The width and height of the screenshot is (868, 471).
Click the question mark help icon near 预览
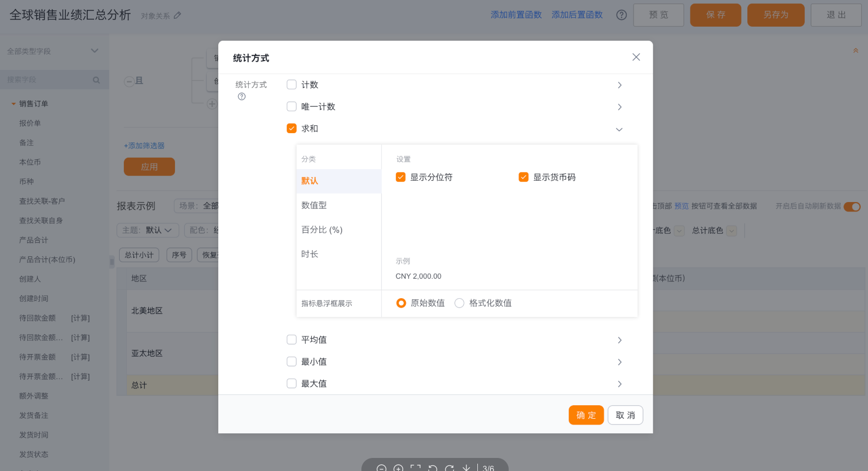click(621, 15)
